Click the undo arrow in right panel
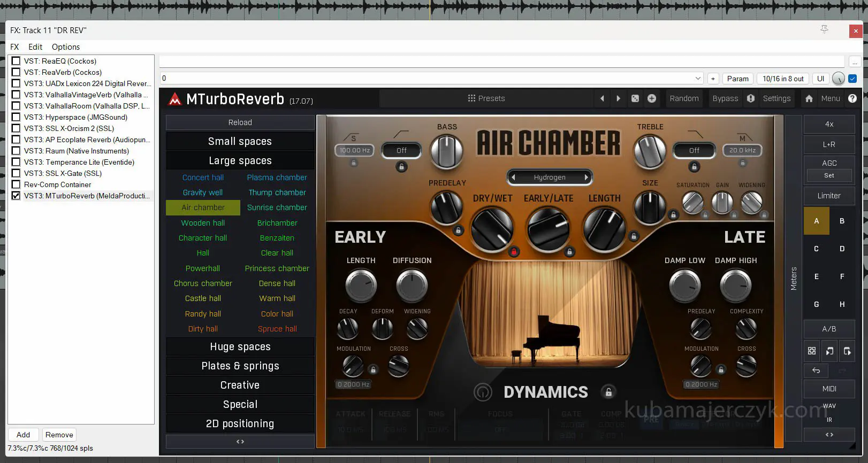Image resolution: width=868 pixels, height=463 pixels. (x=816, y=370)
